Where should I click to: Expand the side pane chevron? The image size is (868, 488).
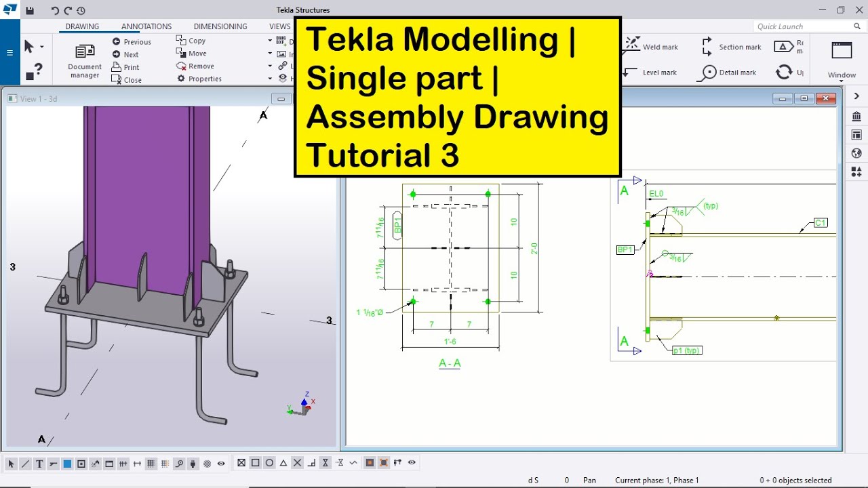click(856, 96)
